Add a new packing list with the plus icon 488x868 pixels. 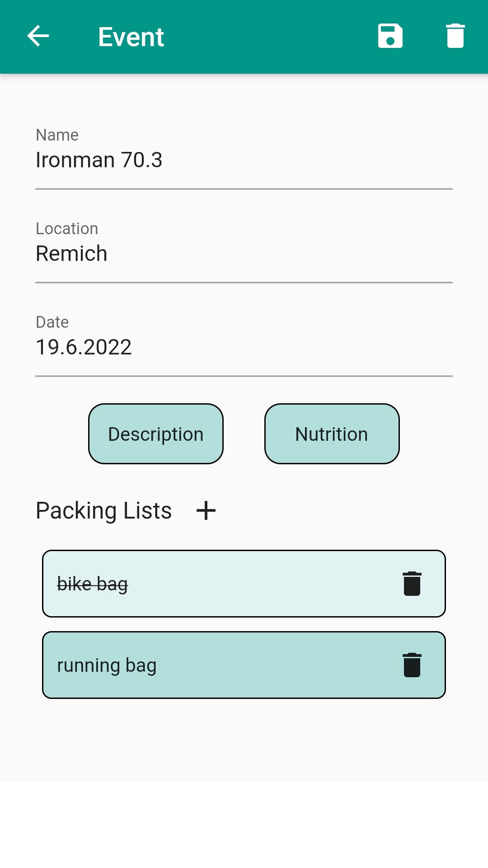[206, 510]
